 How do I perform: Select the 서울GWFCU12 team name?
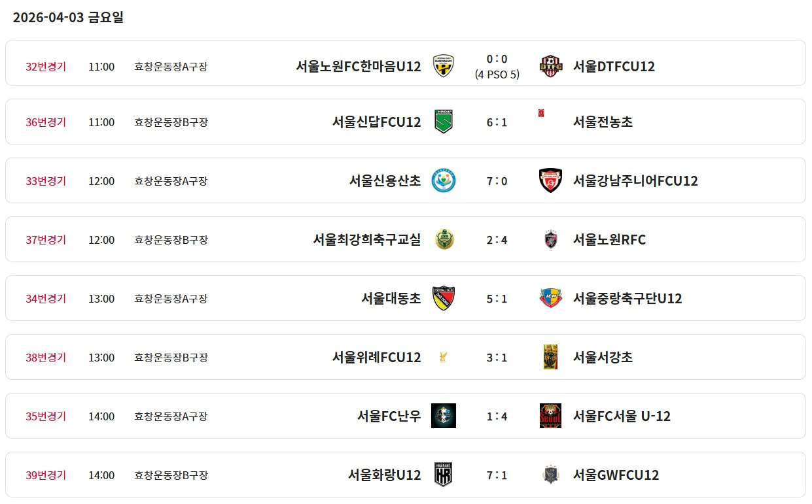616,475
